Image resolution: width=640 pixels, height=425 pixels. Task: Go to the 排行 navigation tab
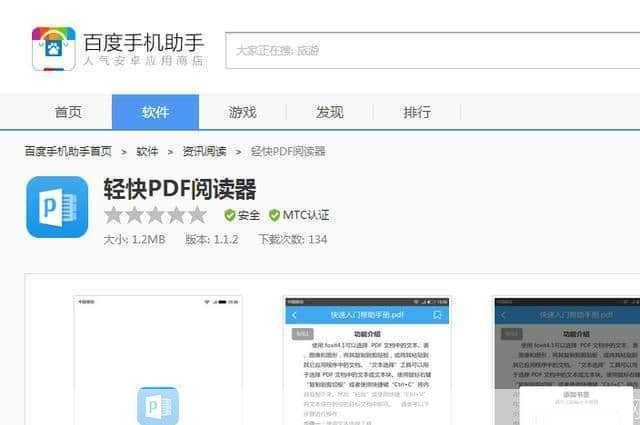[417, 112]
